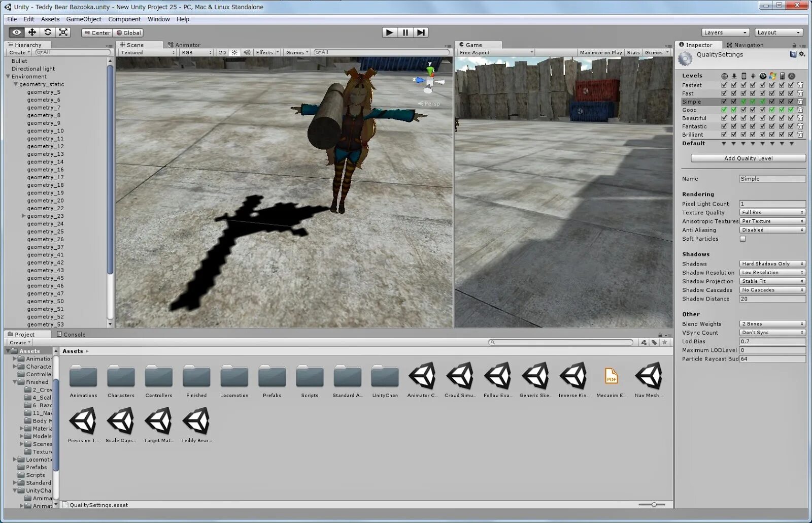This screenshot has height=523, width=812.
Task: Select the Scale tool in toolbar
Action: (x=63, y=32)
